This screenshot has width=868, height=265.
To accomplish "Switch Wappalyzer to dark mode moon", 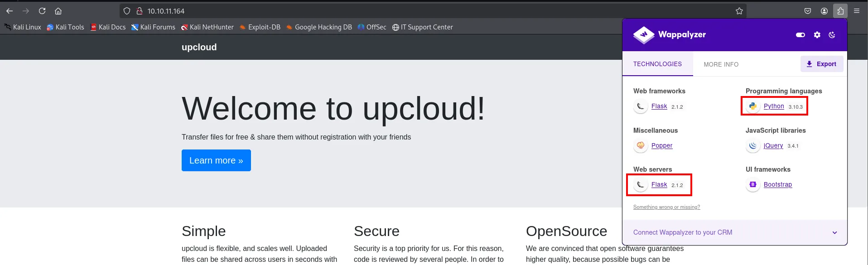I will click(832, 35).
